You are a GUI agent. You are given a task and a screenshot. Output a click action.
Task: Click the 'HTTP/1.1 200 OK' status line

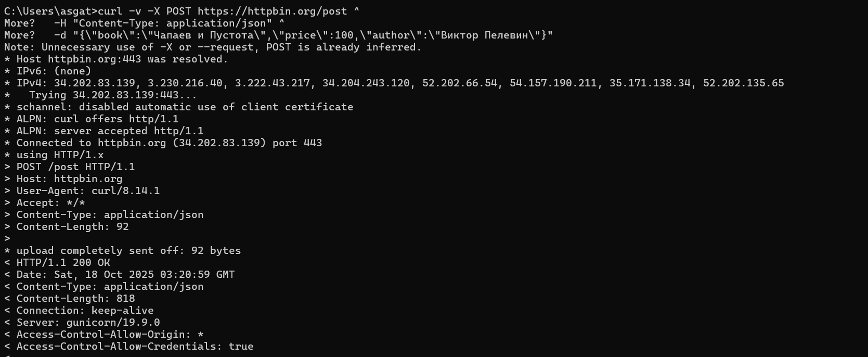point(63,262)
